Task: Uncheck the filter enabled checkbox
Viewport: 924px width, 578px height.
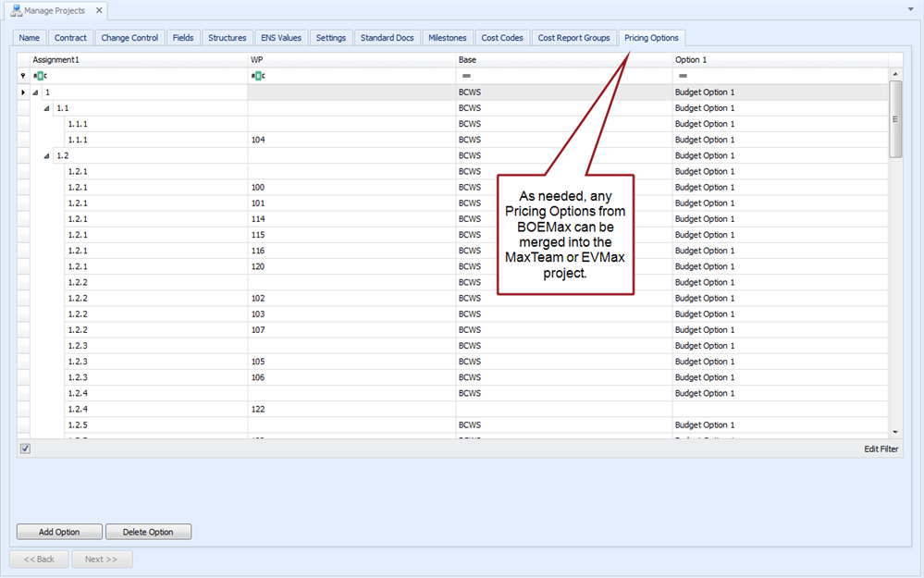Action: pyautogui.click(x=26, y=449)
